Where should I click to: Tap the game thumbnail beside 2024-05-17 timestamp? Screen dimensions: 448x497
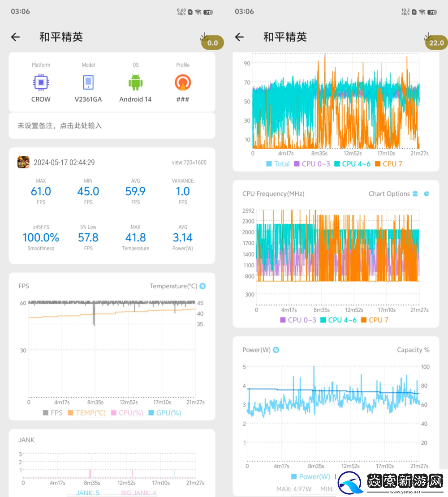(x=23, y=162)
